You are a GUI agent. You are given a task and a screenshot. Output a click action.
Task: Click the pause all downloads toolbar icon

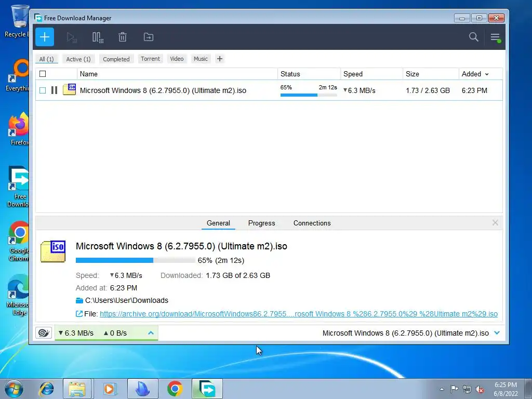click(98, 37)
